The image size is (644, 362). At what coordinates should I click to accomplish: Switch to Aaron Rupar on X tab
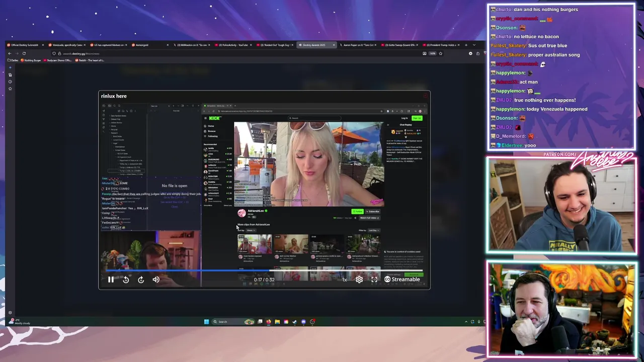(x=358, y=45)
